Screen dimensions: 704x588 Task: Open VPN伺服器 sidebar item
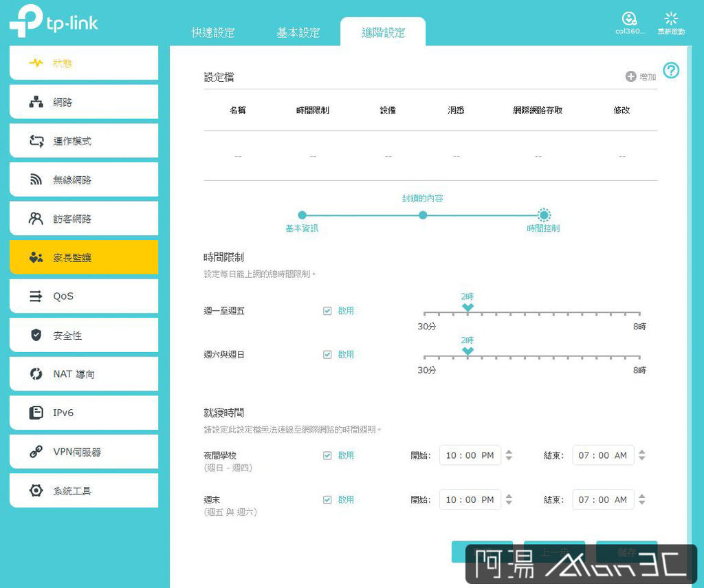pos(84,451)
